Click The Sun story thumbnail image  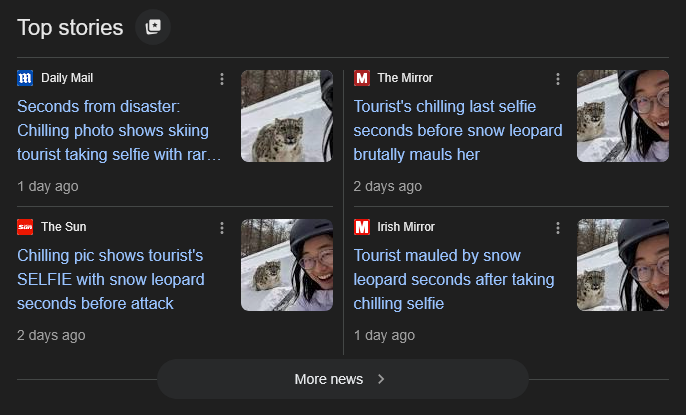point(287,265)
